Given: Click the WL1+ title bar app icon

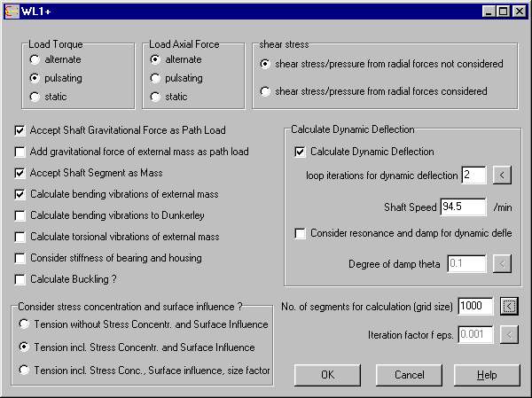Looking at the screenshot, I should 10,11.
